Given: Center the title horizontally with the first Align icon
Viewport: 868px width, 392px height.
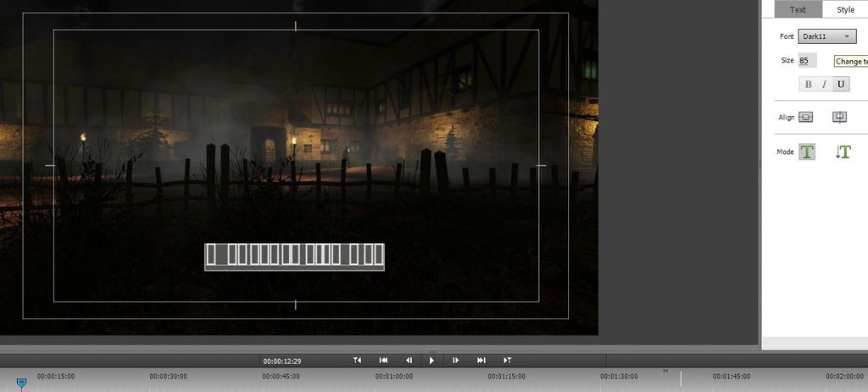Looking at the screenshot, I should tap(806, 117).
